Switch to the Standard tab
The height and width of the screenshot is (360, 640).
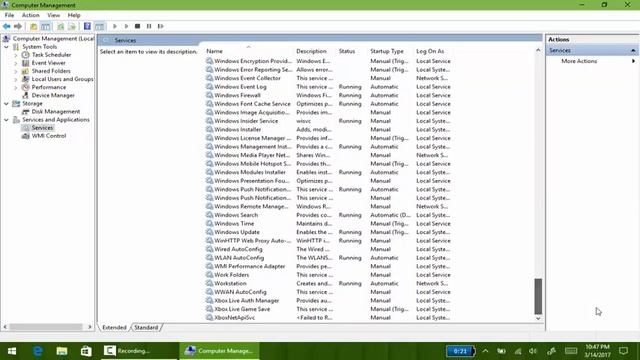click(146, 327)
